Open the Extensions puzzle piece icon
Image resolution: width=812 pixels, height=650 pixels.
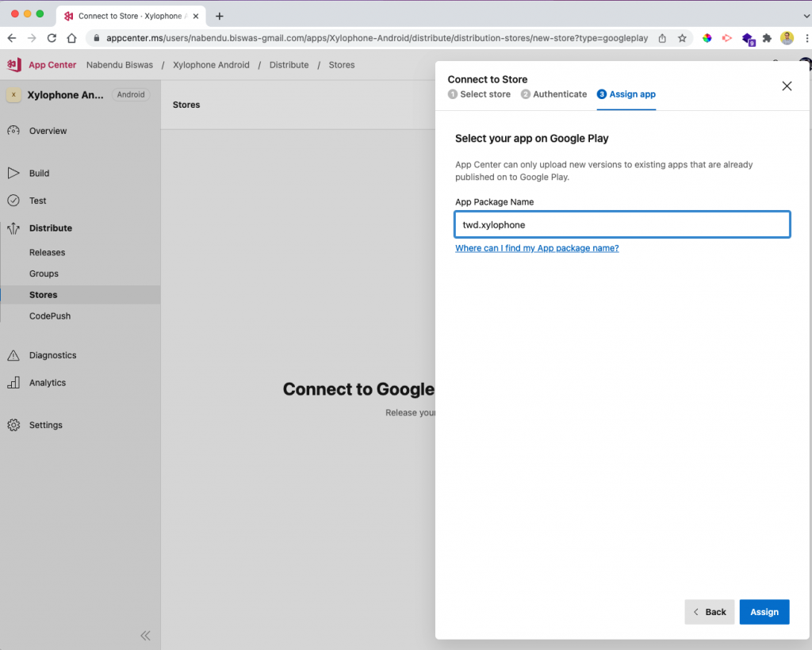[x=767, y=38]
